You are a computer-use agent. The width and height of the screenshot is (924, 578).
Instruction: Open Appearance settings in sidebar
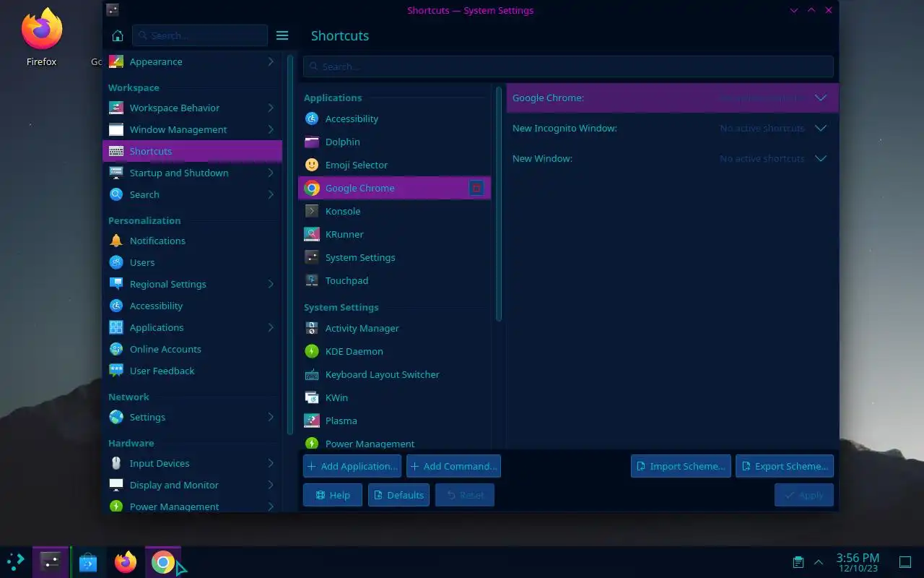pos(192,61)
